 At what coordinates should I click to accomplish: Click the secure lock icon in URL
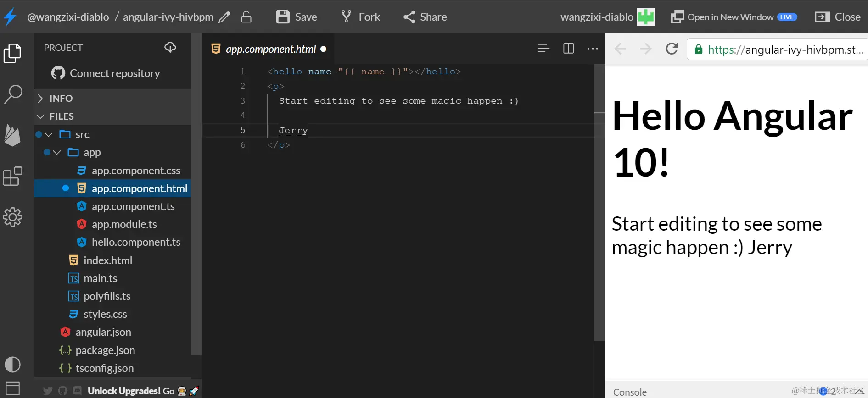point(699,50)
